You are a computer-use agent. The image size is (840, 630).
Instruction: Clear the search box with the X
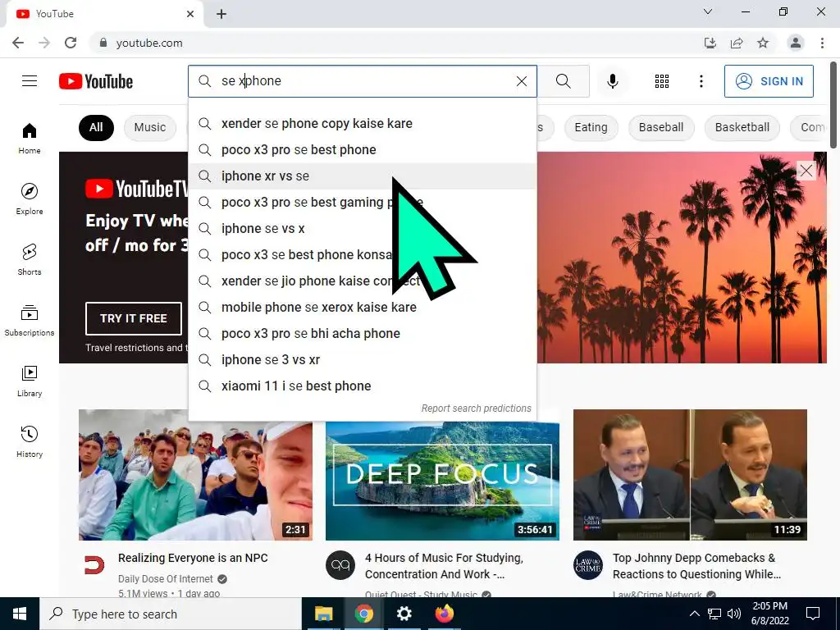coord(521,81)
